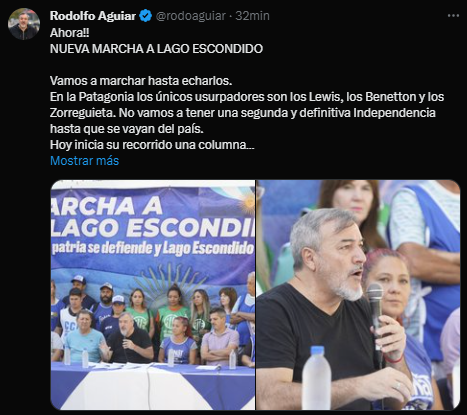Open the @rodoaguiar handle link
467x415 pixels.
point(191,16)
